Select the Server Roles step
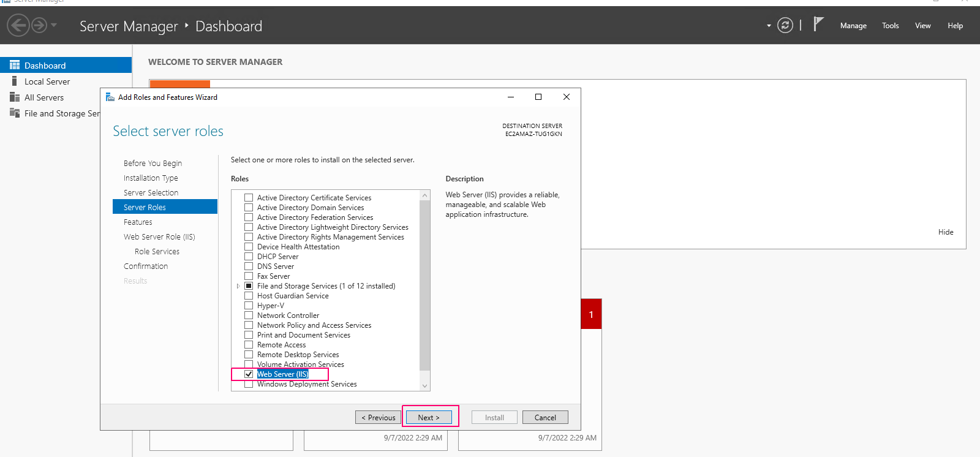 (x=165, y=207)
